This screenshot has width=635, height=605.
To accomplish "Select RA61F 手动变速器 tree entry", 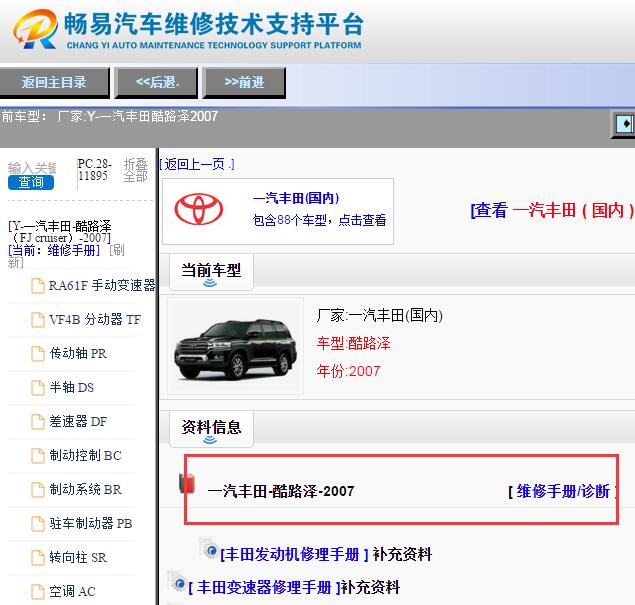I will tap(102, 285).
